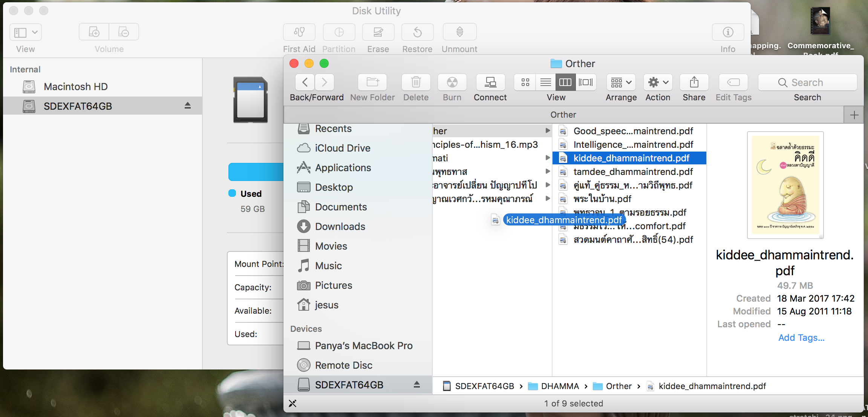
Task: Click the Unmount icon in Disk Utility
Action: 459,32
